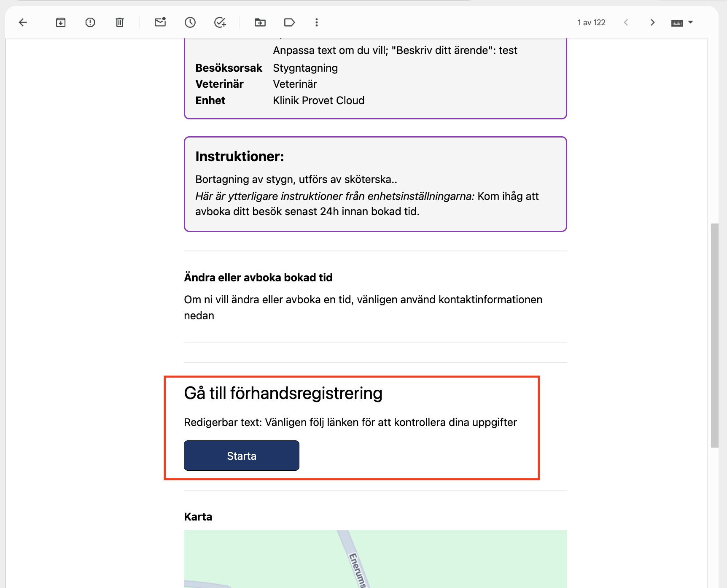Image resolution: width=727 pixels, height=588 pixels.
Task: Go to the older email arrow
Action: tap(652, 22)
